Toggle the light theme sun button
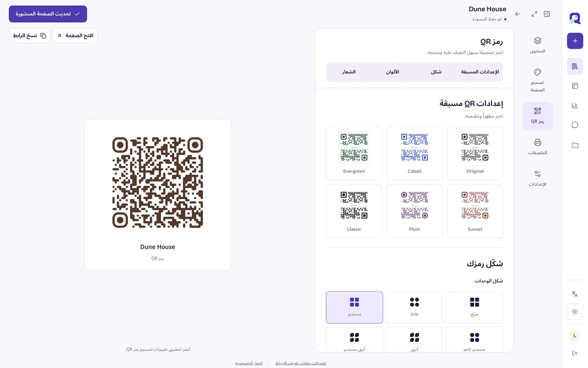 coord(575,312)
